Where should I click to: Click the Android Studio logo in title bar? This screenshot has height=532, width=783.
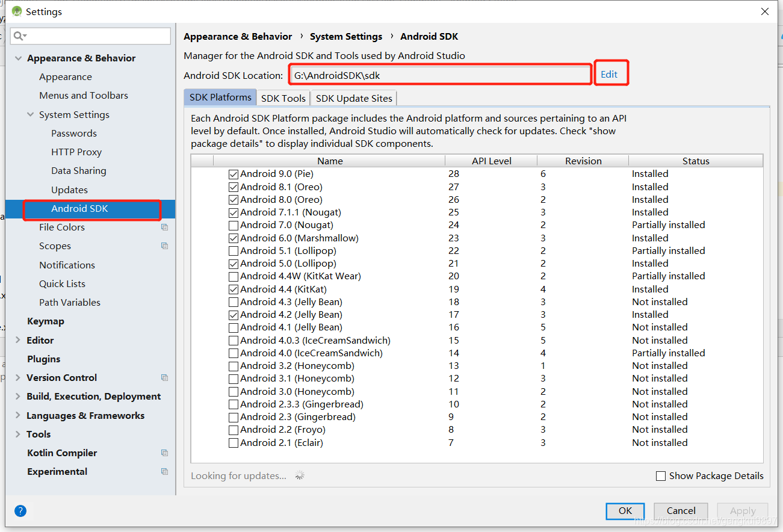pos(17,11)
